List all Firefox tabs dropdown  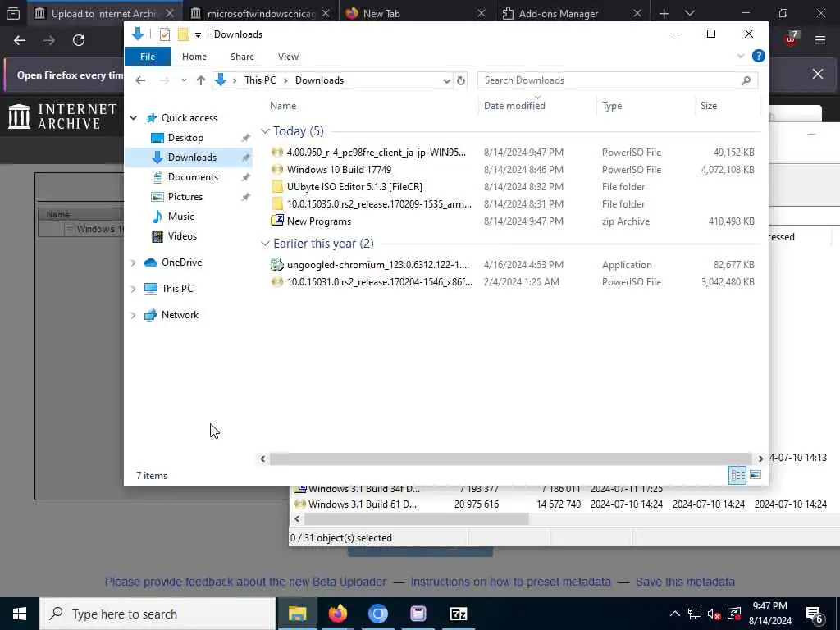pos(690,13)
